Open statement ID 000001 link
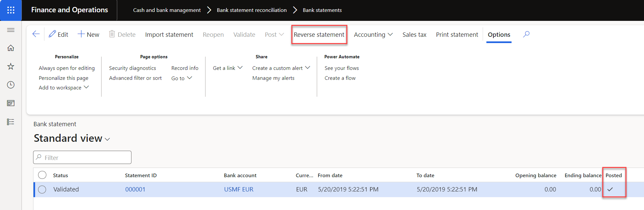The width and height of the screenshot is (644, 210). pyautogui.click(x=135, y=189)
